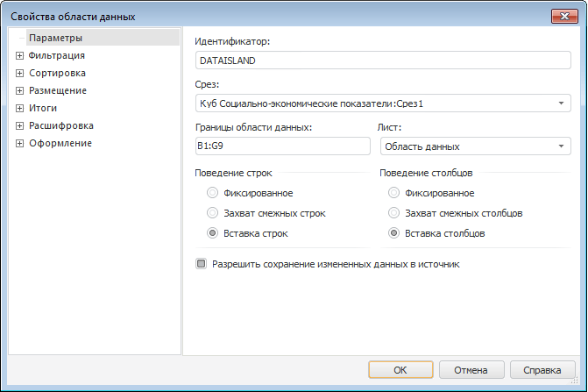Select the Параметры tree item
The height and width of the screenshot is (392, 588).
55,39
